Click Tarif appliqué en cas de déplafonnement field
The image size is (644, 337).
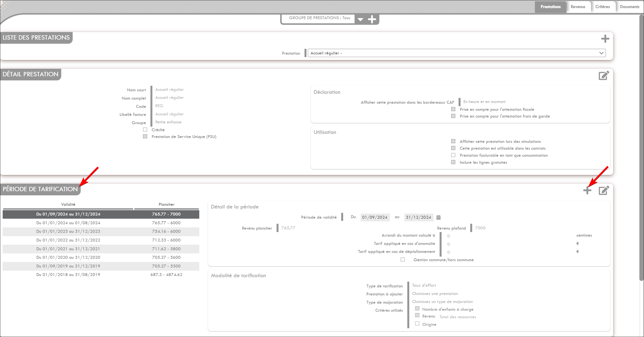[x=449, y=252]
